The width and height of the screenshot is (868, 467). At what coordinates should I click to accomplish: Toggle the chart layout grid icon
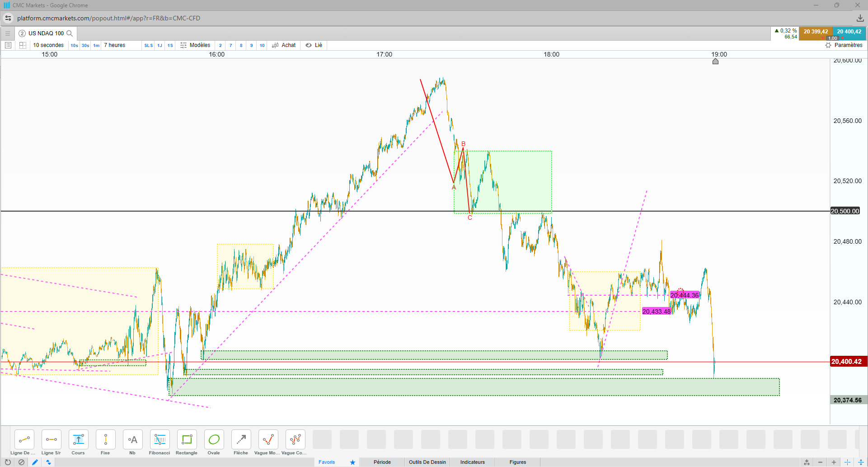click(x=23, y=45)
